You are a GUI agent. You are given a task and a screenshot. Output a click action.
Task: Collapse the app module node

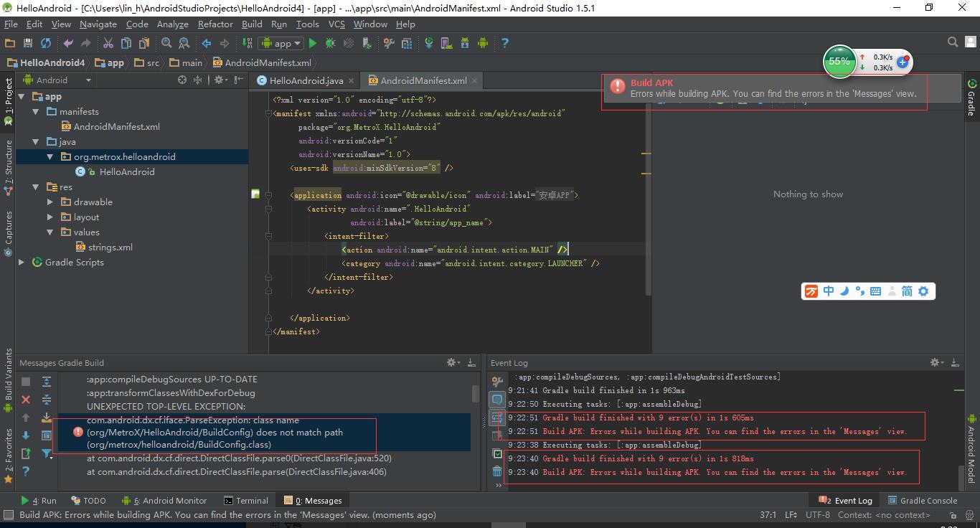point(22,96)
